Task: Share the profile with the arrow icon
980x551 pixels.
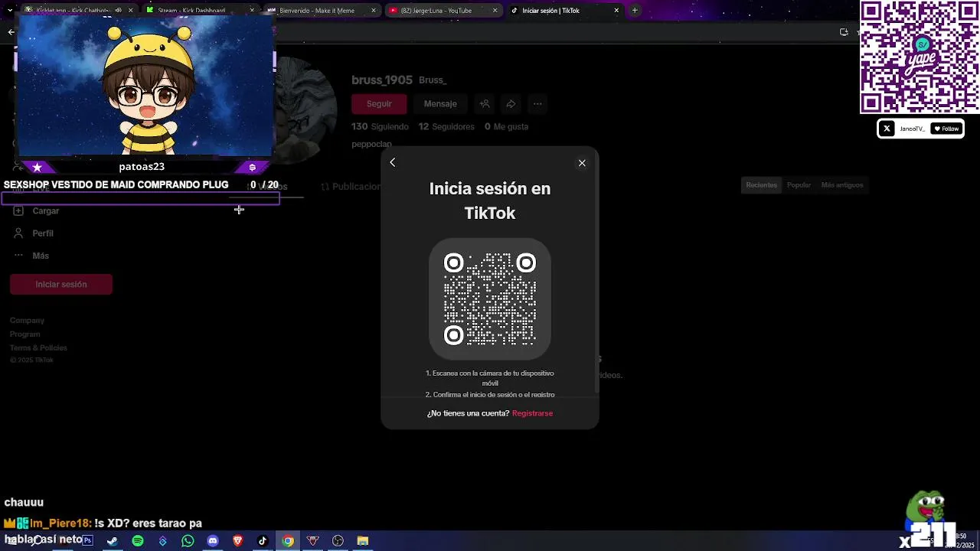Action: pos(511,104)
